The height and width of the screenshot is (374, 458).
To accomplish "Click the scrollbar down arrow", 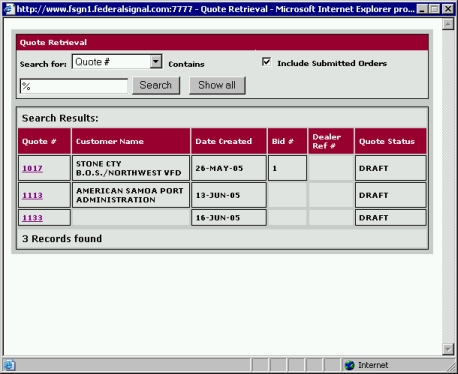I will (448, 349).
